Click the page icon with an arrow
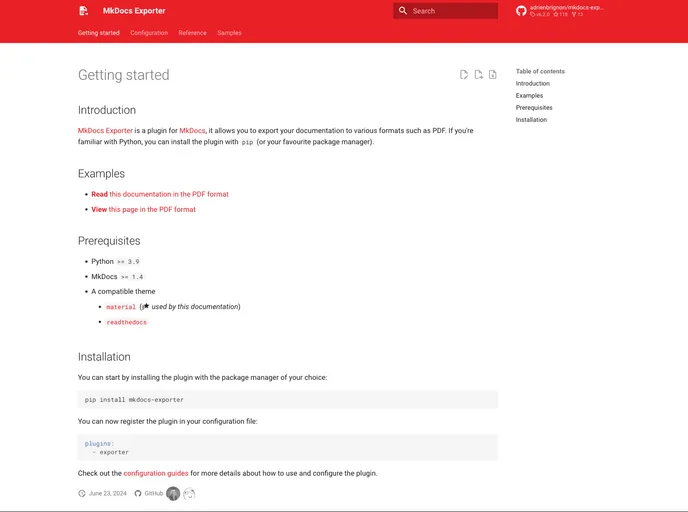The width and height of the screenshot is (688, 512). (478, 75)
